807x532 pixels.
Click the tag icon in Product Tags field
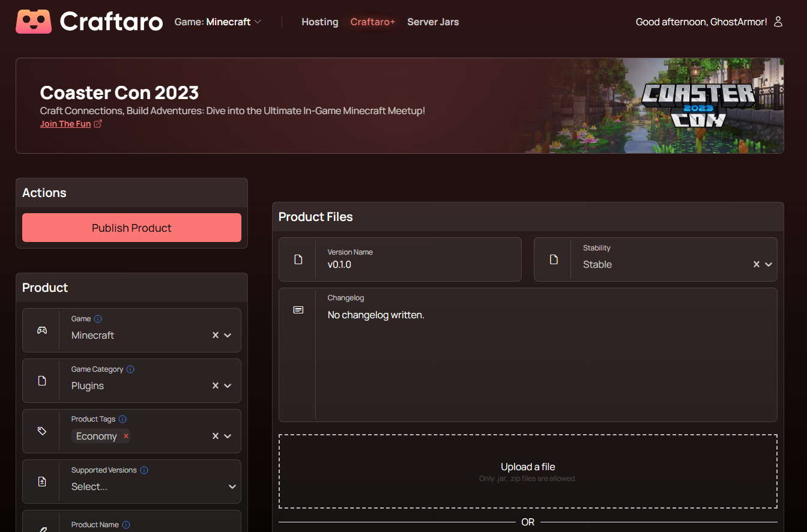pos(42,431)
